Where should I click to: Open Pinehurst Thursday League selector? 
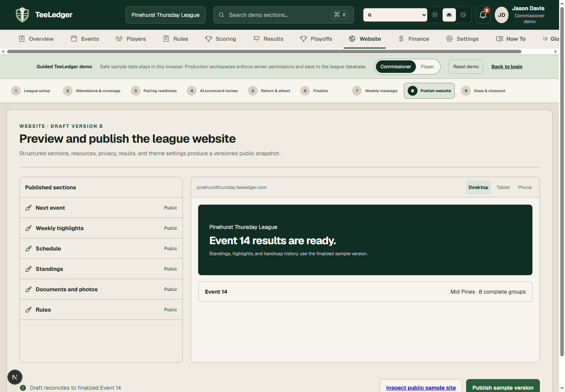pyautogui.click(x=166, y=15)
